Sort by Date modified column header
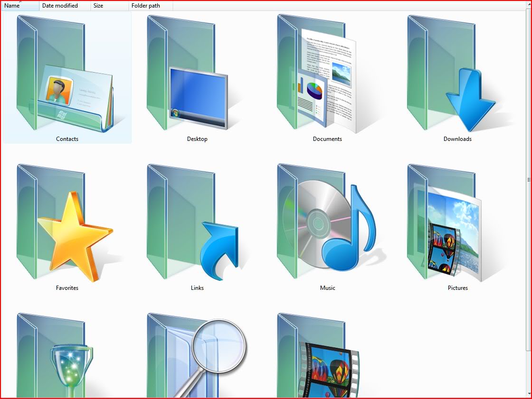 [x=65, y=6]
